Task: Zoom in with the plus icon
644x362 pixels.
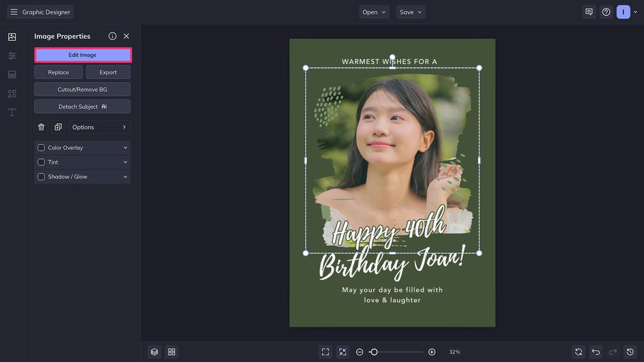Action: [432, 352]
